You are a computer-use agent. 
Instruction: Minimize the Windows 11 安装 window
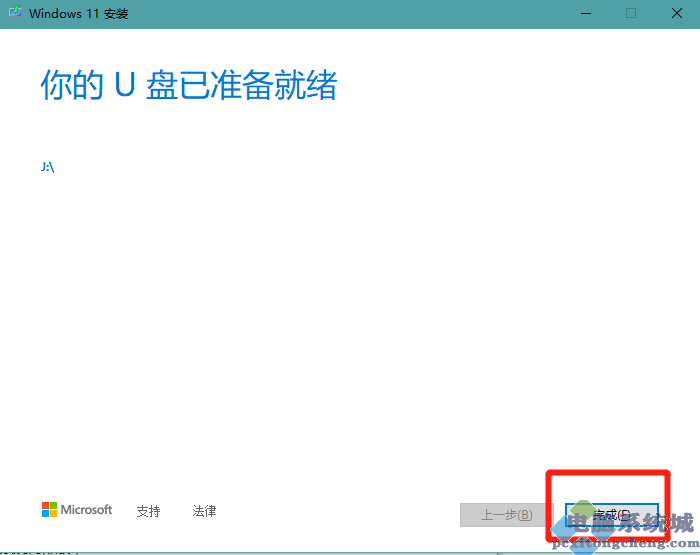click(586, 13)
